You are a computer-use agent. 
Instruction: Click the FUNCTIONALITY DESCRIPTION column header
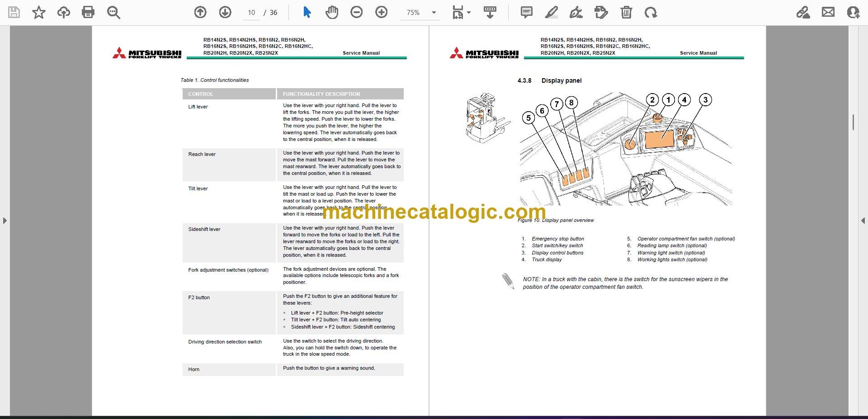pos(340,94)
